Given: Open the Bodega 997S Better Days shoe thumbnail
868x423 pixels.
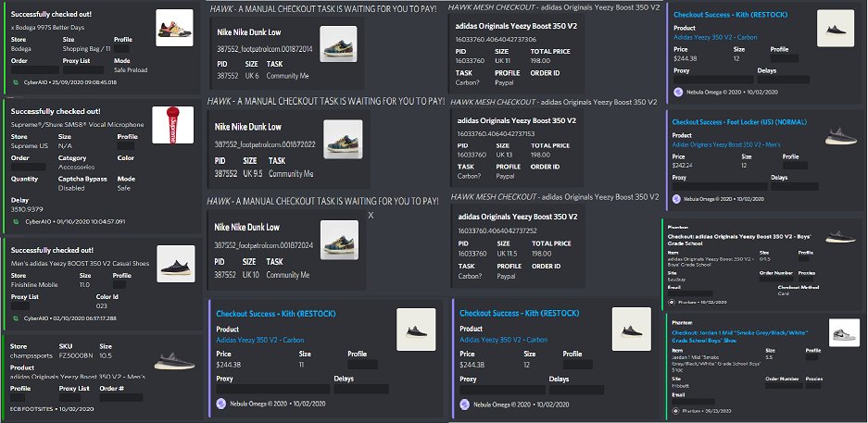Looking at the screenshot, I should [x=174, y=28].
